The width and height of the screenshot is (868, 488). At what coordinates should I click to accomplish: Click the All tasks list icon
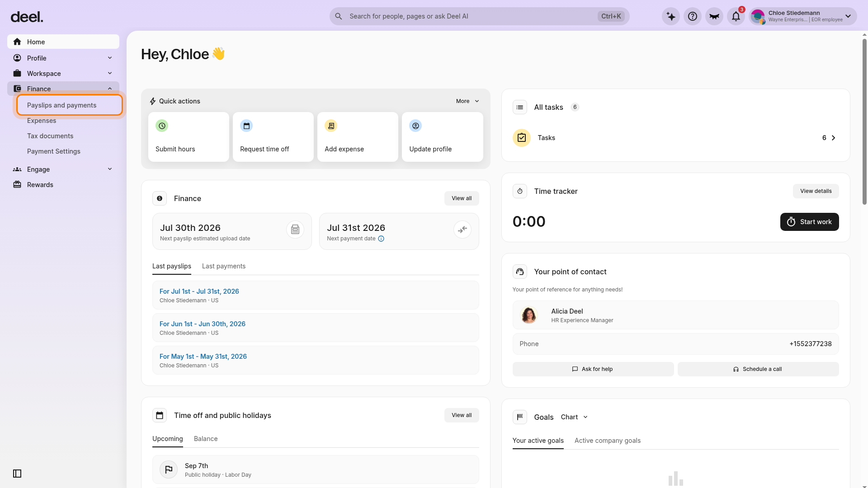(x=520, y=107)
